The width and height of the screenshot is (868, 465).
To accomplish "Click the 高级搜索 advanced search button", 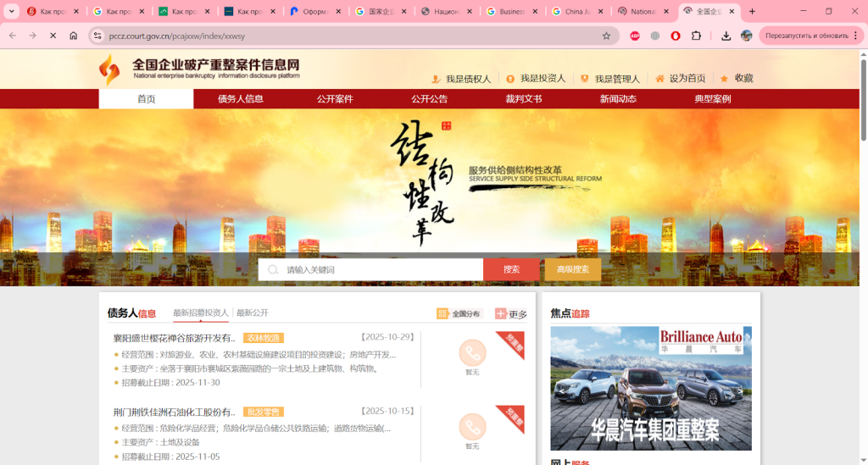I will 572,269.
